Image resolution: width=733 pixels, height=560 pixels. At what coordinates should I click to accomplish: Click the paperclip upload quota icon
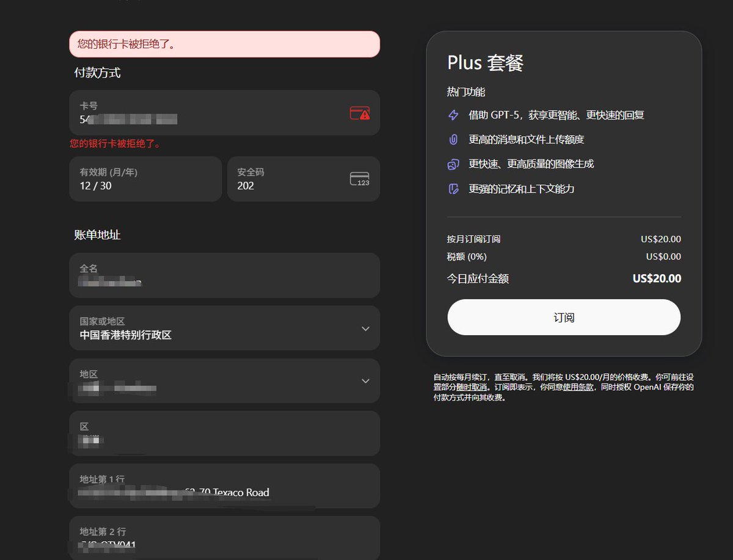tap(453, 139)
